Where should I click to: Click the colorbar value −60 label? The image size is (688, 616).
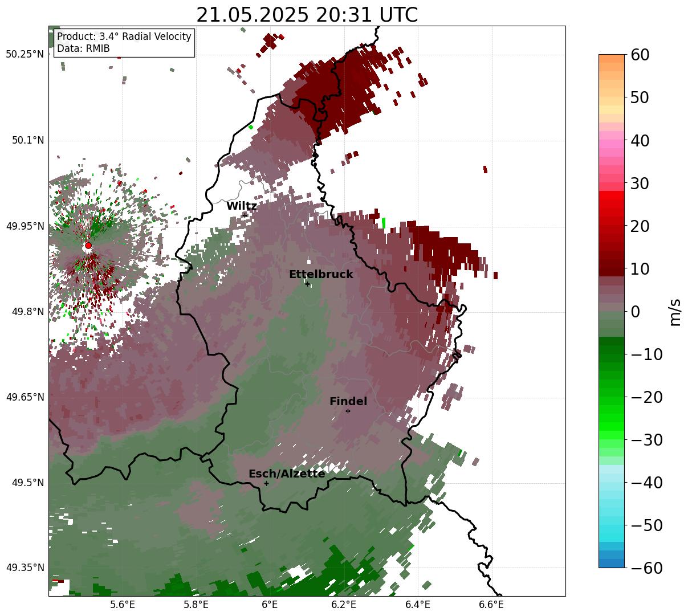point(646,568)
